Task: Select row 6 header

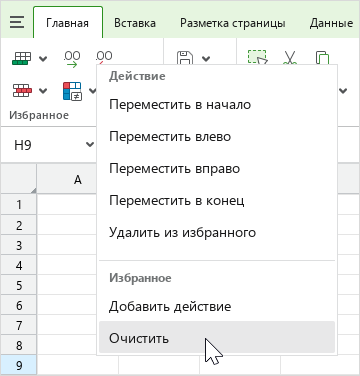Action: [x=19, y=305]
